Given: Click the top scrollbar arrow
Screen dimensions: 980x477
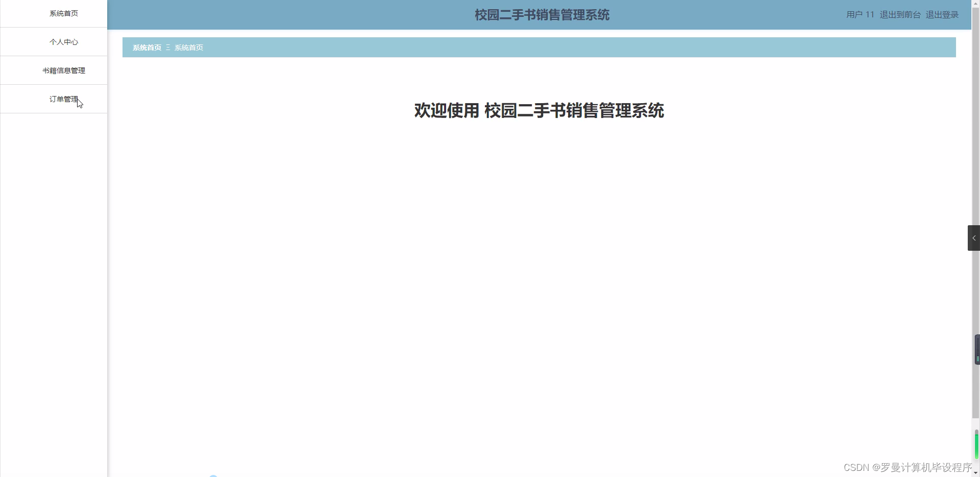Looking at the screenshot, I should pyautogui.click(x=976, y=3).
